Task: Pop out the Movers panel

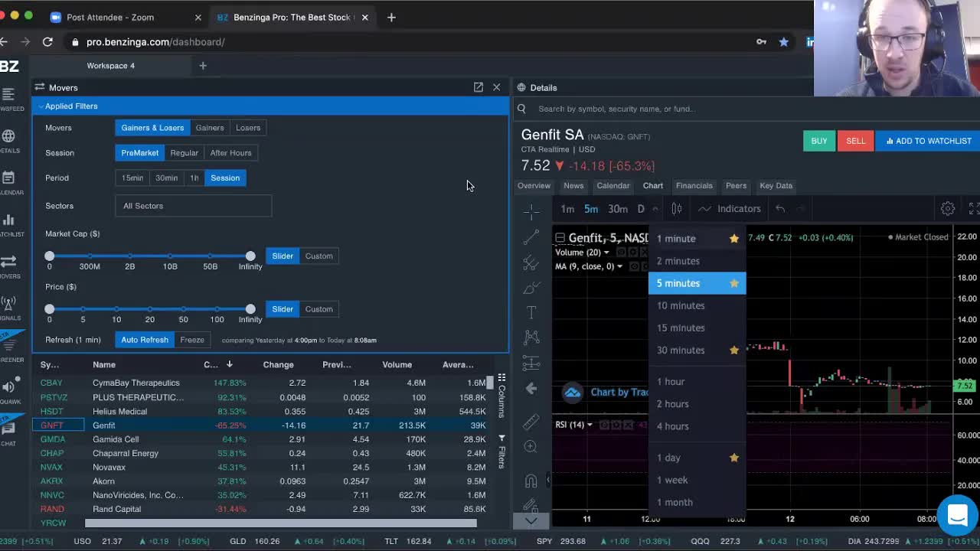Action: pyautogui.click(x=478, y=87)
